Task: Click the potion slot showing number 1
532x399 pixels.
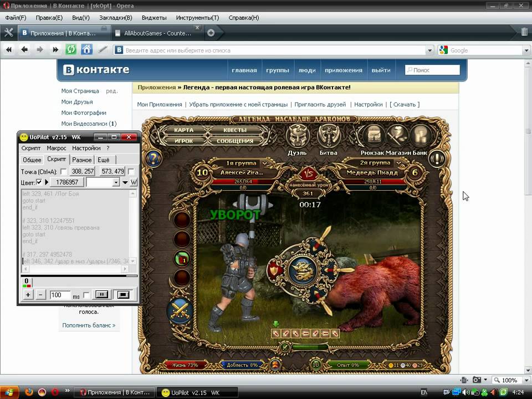Action: click(x=182, y=259)
